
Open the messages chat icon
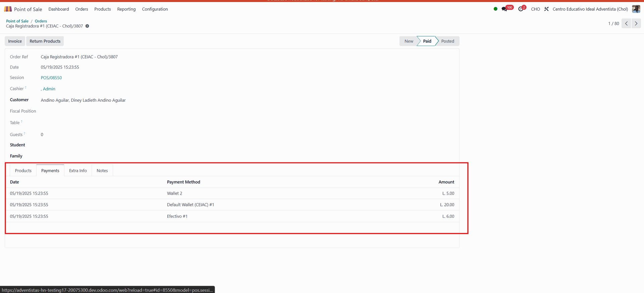tap(504, 9)
